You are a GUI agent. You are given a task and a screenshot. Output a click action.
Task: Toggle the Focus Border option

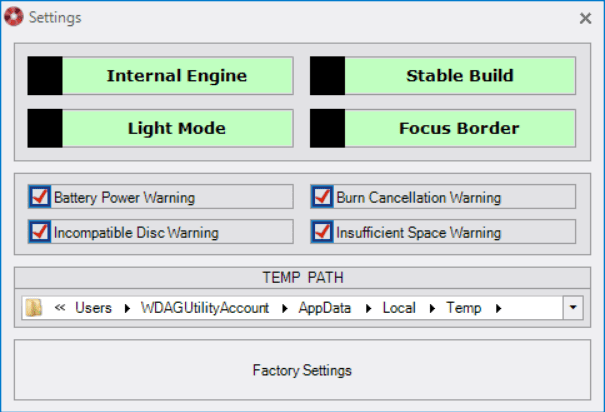coord(443,128)
